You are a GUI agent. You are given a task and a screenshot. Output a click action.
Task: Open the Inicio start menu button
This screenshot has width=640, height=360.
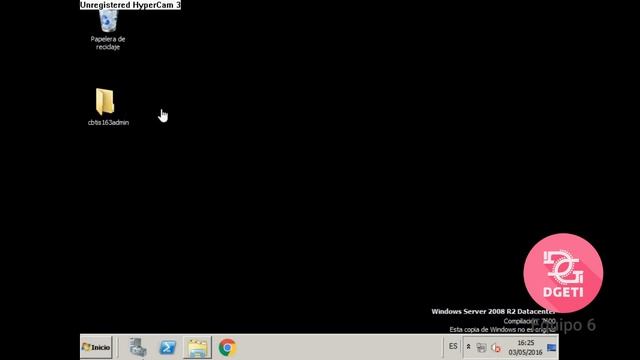pos(96,347)
